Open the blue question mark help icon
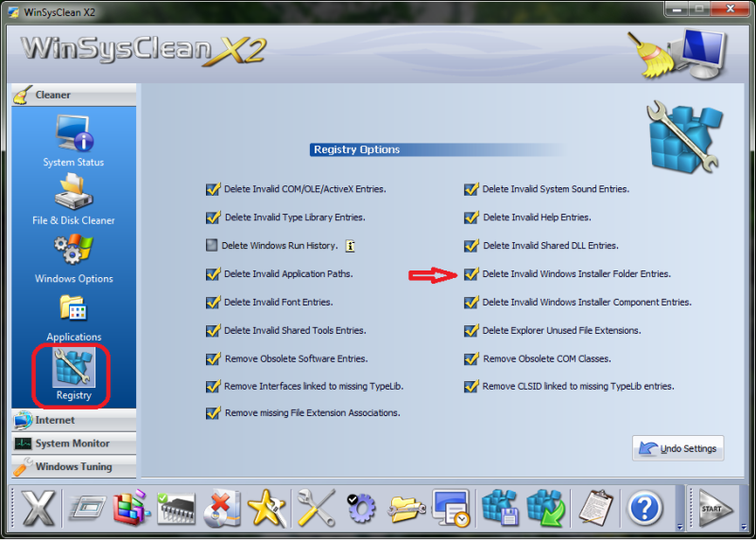This screenshot has width=756, height=540. point(644,509)
